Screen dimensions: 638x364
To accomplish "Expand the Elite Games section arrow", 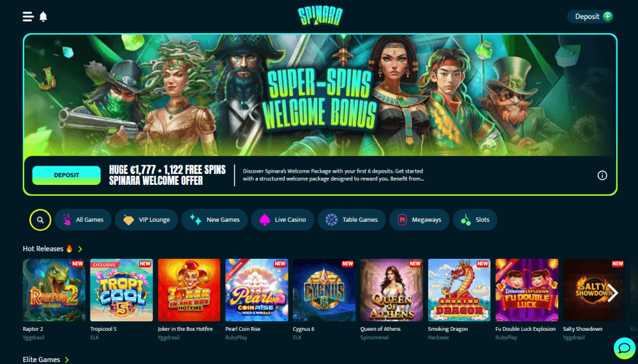I will click(67, 360).
